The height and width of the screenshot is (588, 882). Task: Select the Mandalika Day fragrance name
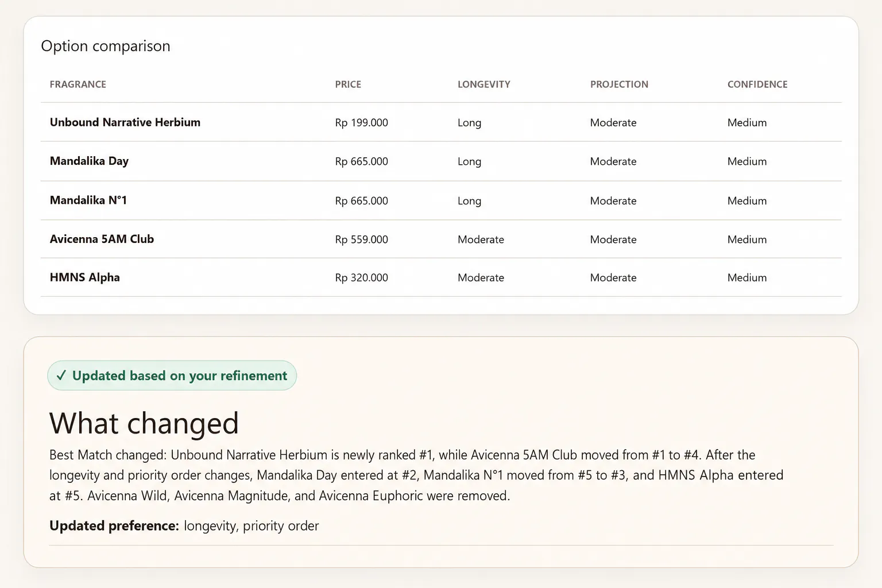[x=89, y=161]
